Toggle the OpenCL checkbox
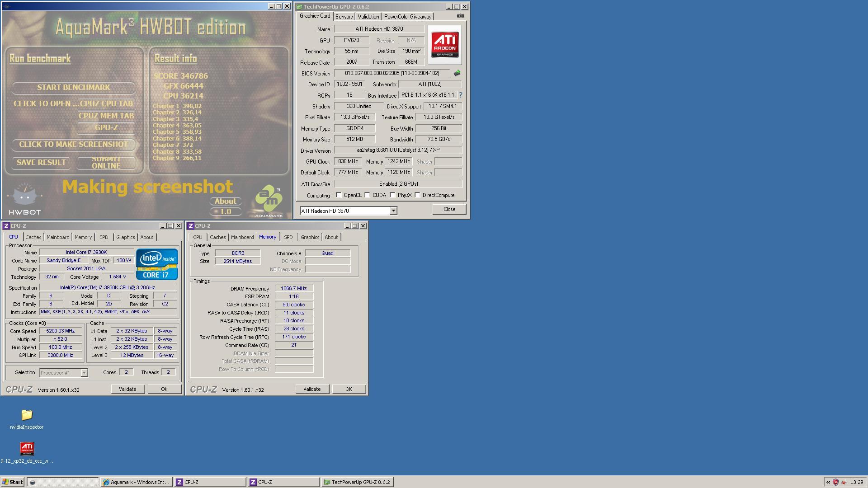 click(x=339, y=195)
